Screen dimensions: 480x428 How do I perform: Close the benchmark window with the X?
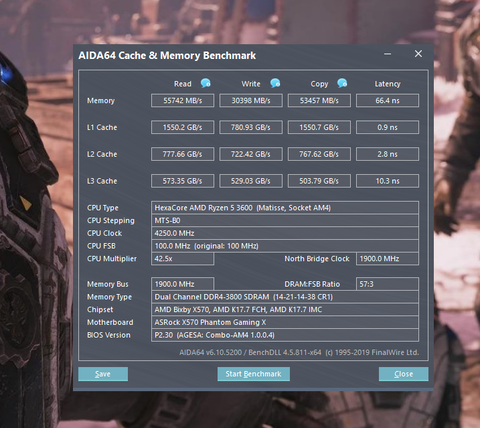coord(418,54)
